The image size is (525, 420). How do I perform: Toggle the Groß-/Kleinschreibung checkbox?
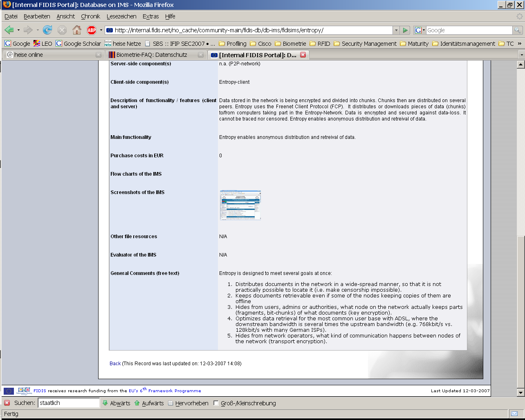tap(216, 403)
